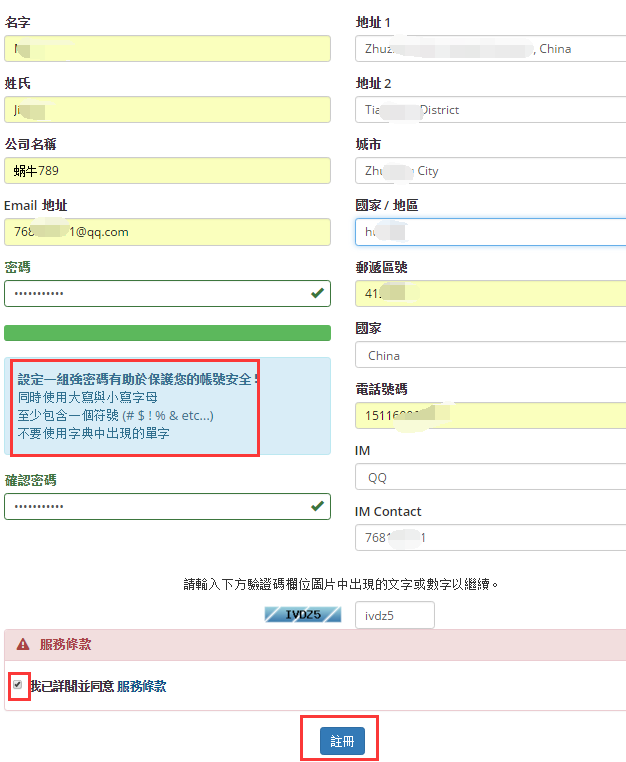626x762 pixels.
Task: Select the 公司名稱 field containing 蜗牛789
Action: [167, 171]
